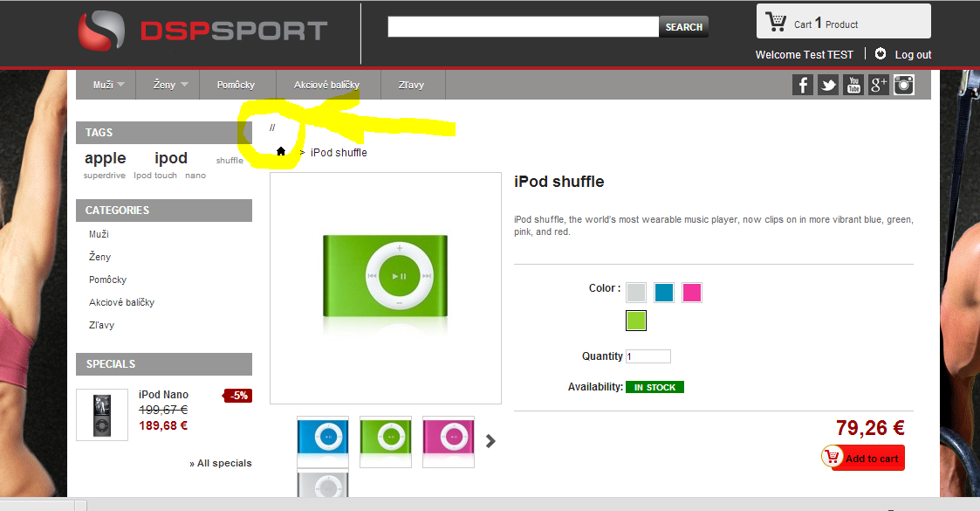Open Welcome Test TEST account link

pos(804,54)
